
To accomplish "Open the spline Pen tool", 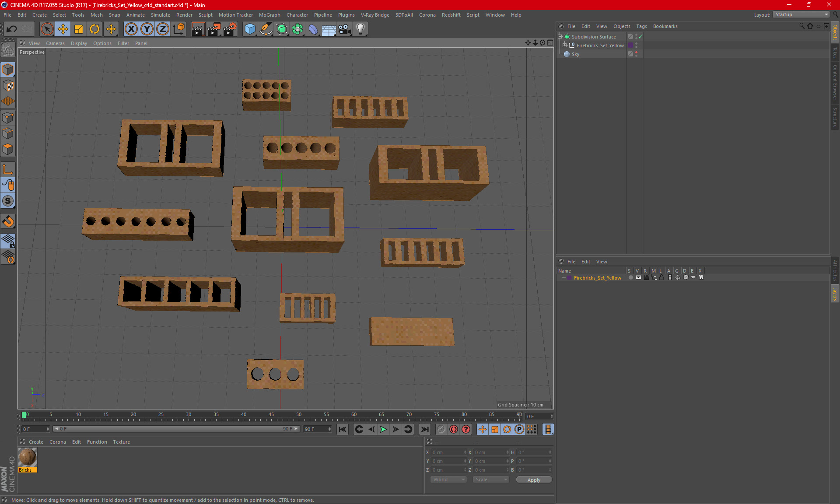I will 266,29.
